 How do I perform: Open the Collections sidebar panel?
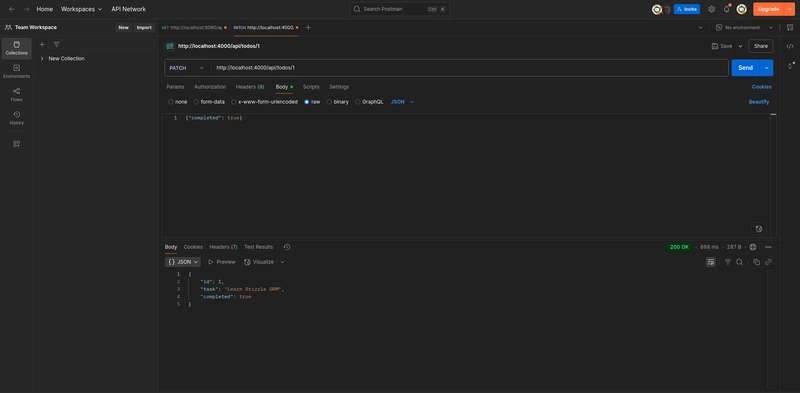(x=17, y=48)
